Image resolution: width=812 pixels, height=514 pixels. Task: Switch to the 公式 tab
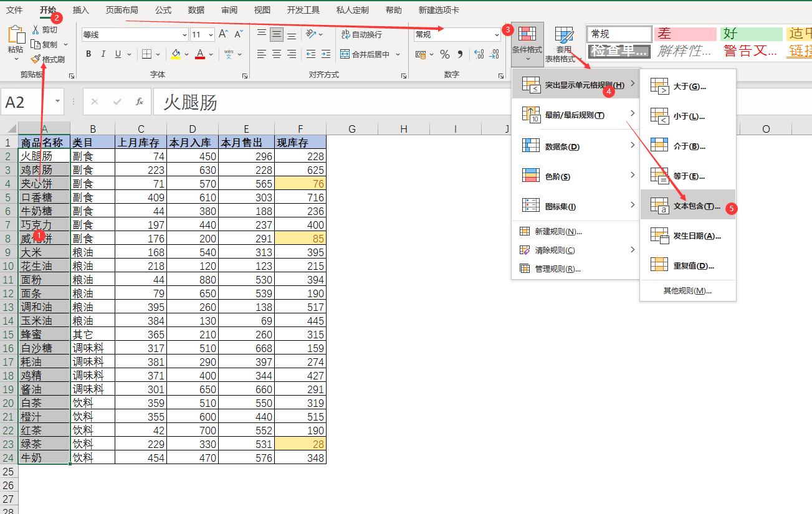point(163,10)
